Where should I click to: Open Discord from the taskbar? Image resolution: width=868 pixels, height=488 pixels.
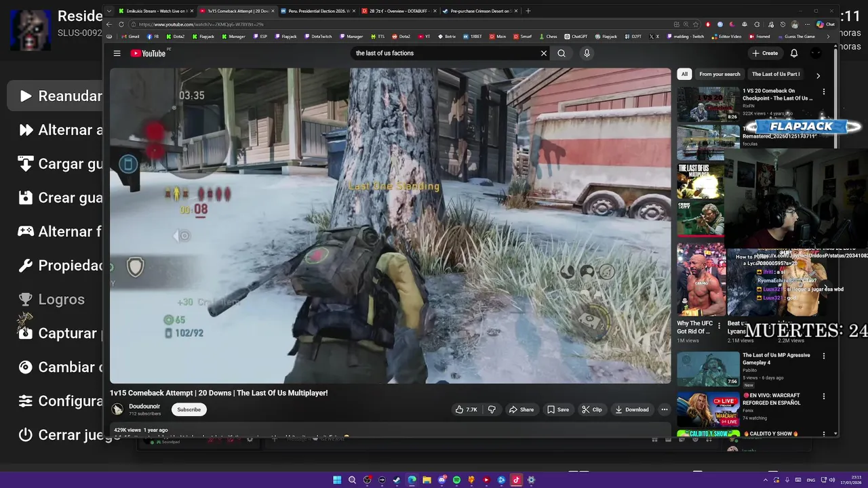(x=441, y=480)
